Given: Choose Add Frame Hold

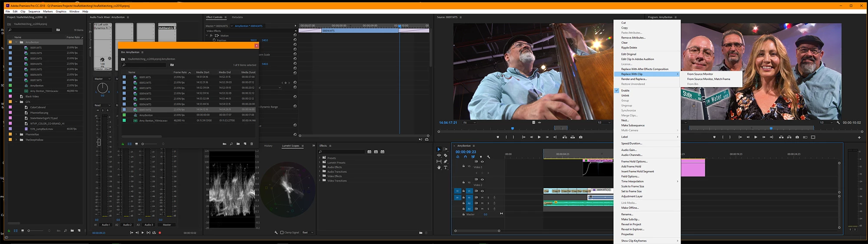Looking at the screenshot, I should tap(631, 166).
